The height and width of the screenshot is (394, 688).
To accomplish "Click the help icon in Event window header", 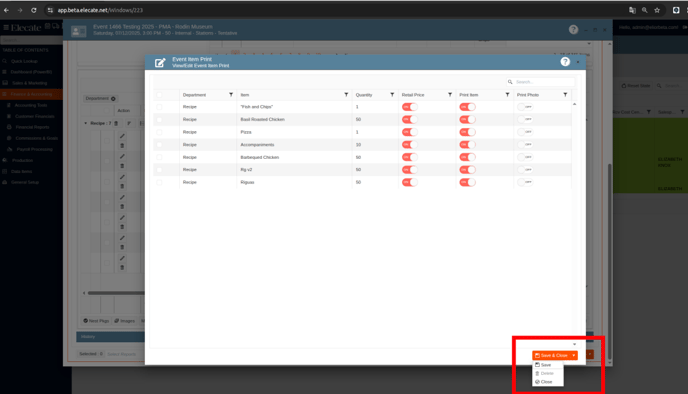I will click(x=573, y=29).
